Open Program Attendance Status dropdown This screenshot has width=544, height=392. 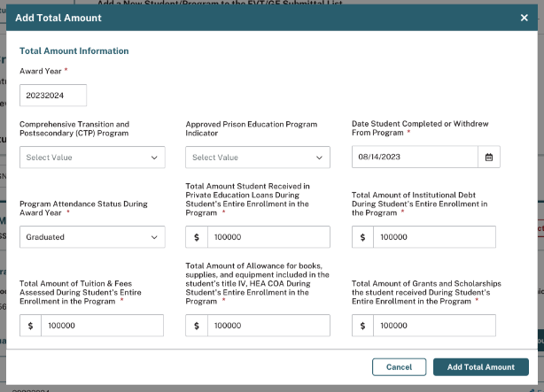[x=92, y=237]
